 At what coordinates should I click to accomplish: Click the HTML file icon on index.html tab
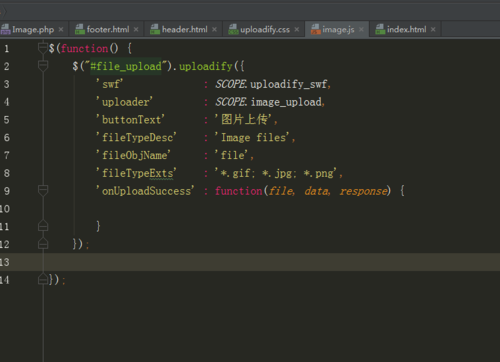tap(380, 29)
